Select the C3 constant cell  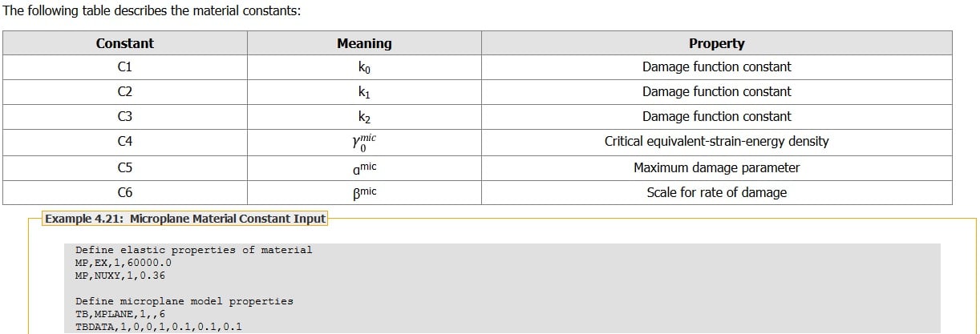124,117
